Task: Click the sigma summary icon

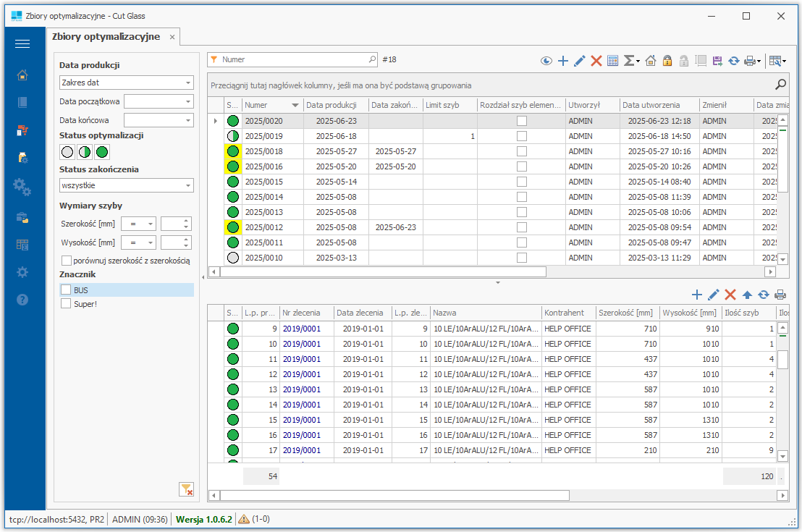Action: click(x=629, y=61)
